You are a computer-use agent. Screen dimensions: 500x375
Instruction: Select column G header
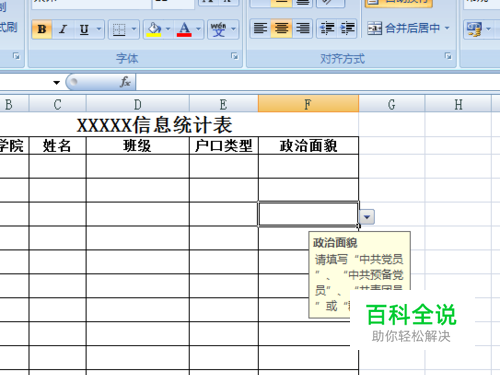392,104
